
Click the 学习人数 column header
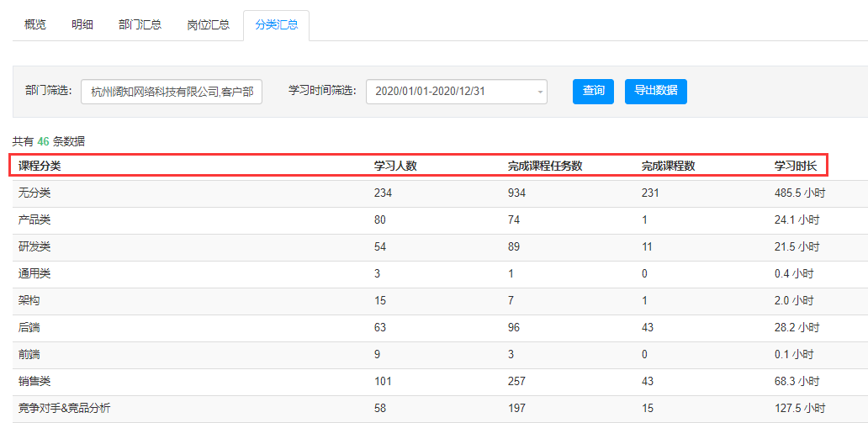pos(395,166)
